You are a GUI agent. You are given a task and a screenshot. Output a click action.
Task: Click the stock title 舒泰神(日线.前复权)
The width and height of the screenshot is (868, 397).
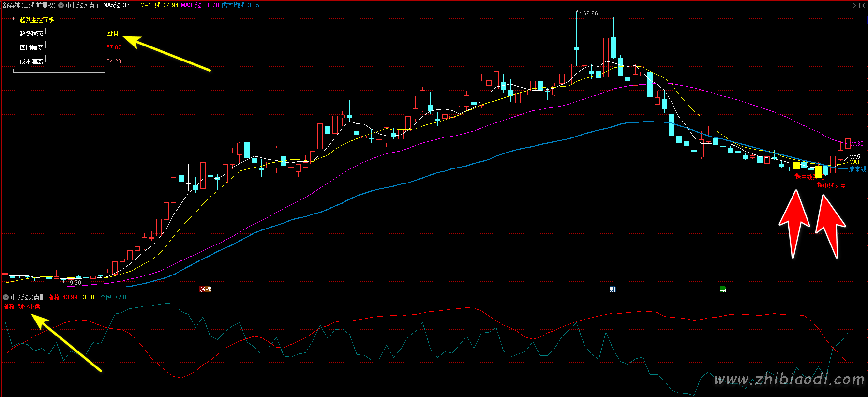click(29, 5)
